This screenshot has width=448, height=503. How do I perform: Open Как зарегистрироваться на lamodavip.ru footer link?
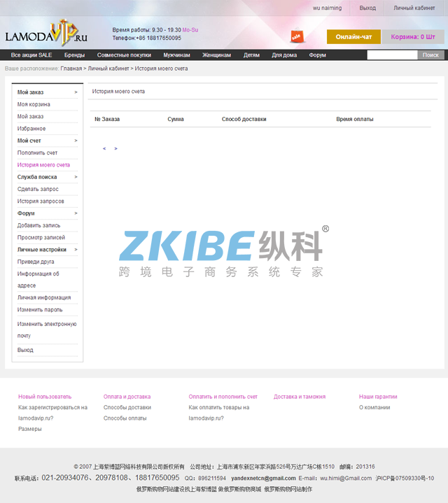point(53,413)
